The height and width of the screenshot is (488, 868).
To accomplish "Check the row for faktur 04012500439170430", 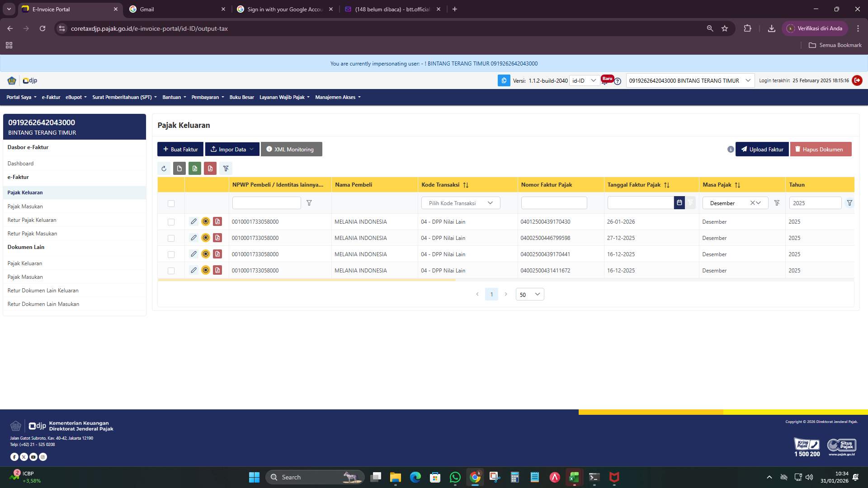I will pos(171,221).
